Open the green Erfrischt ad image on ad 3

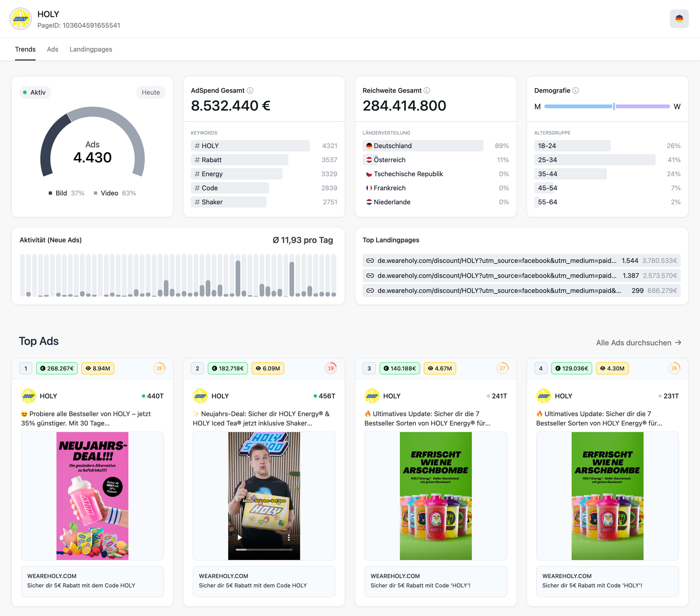(x=436, y=496)
